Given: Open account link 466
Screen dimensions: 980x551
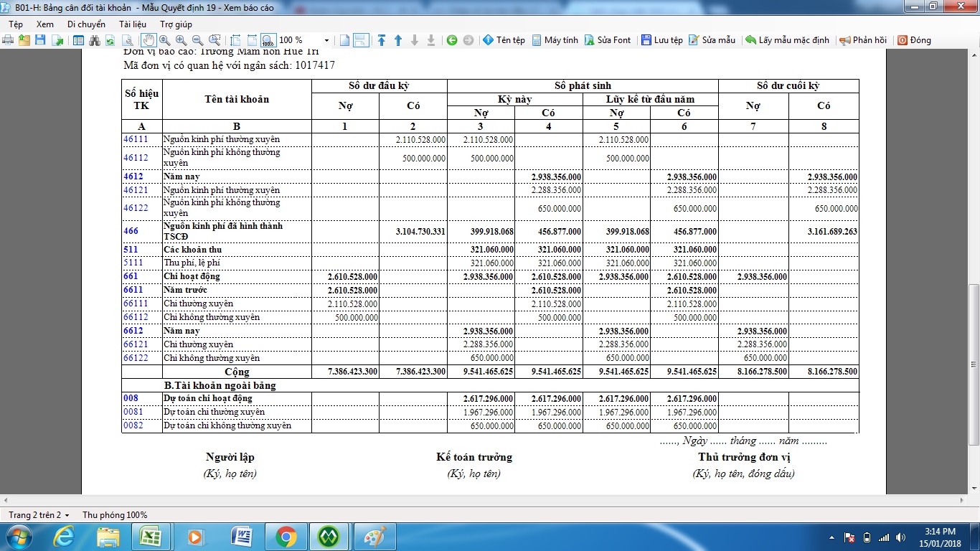Looking at the screenshot, I should tap(131, 231).
